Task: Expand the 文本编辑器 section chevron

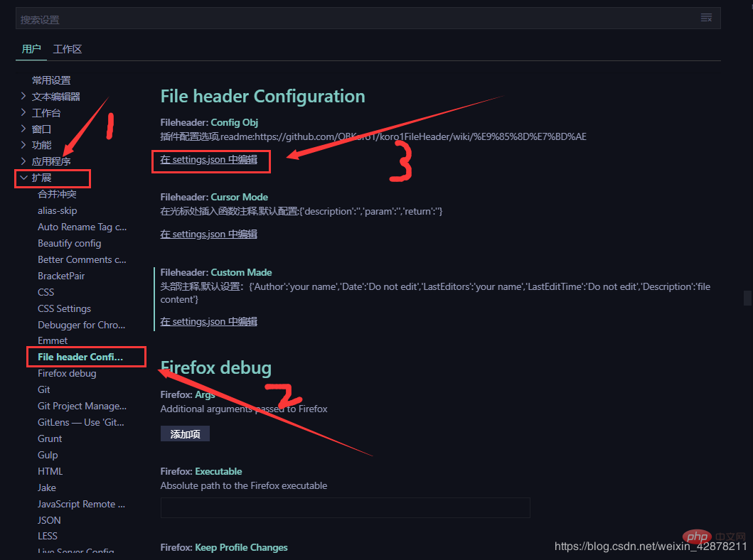Action: [23, 97]
